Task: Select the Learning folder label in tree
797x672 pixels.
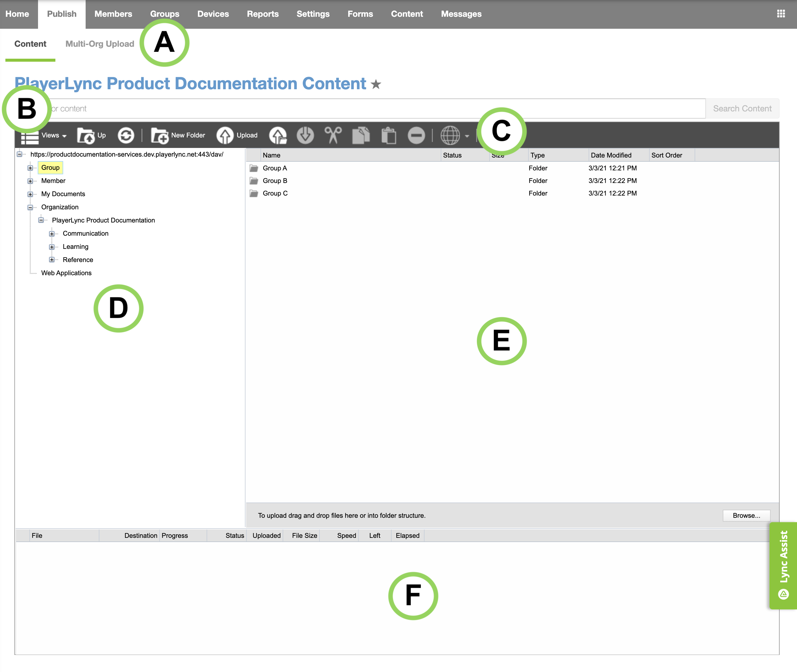Action: 75,247
